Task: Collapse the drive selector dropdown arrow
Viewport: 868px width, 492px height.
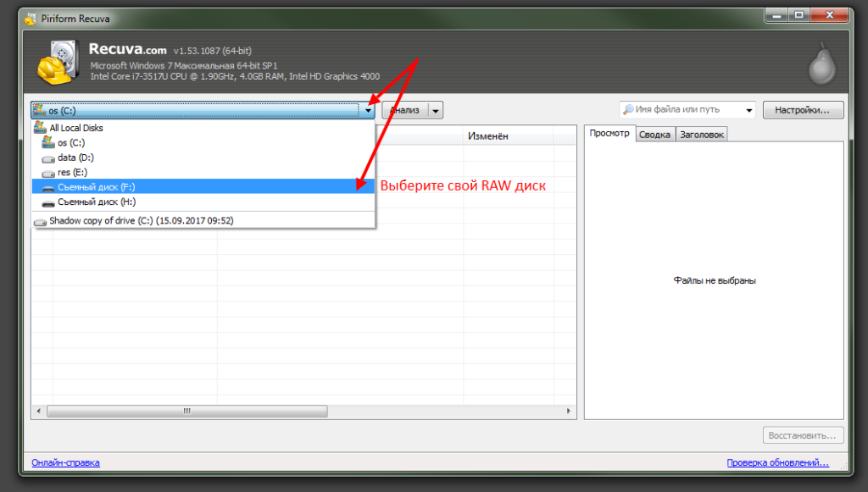Action: (368, 111)
